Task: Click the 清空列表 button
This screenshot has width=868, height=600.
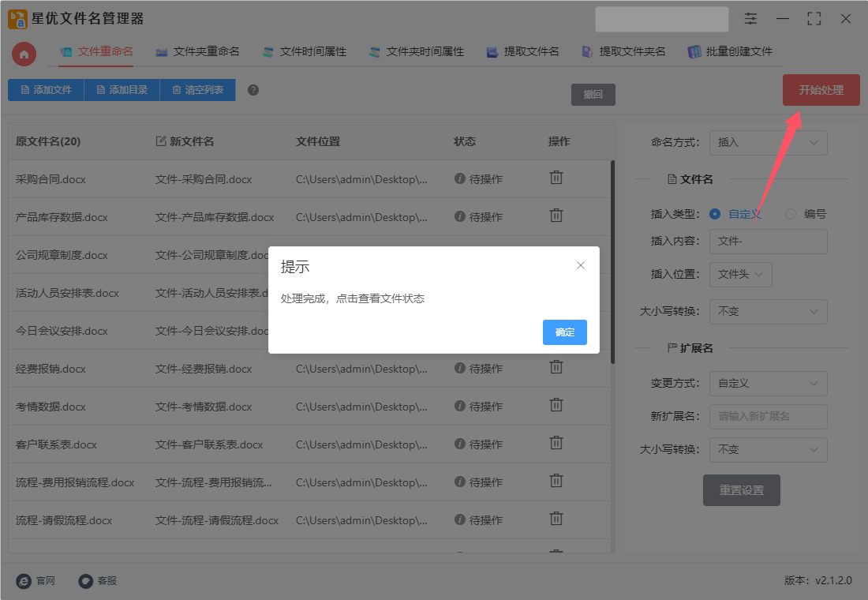Action: pos(197,90)
